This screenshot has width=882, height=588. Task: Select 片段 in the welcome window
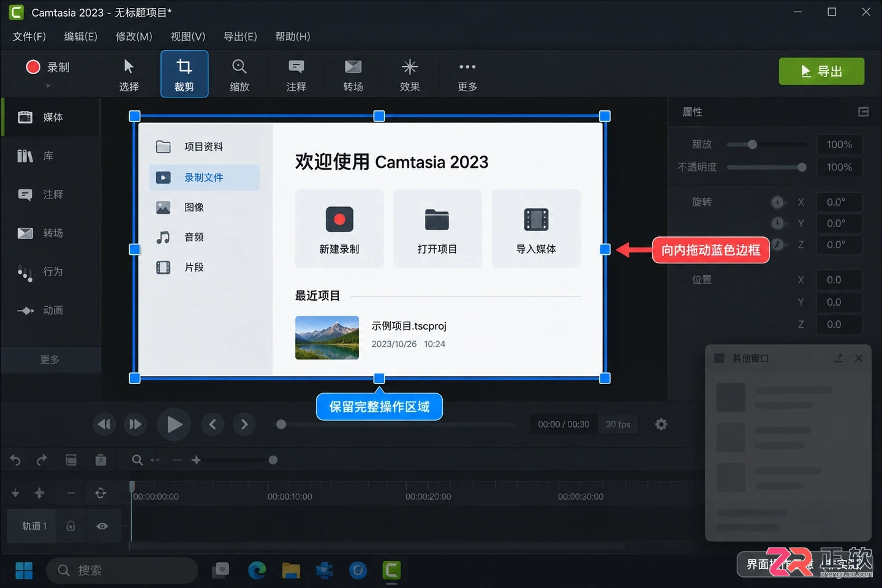click(204, 268)
